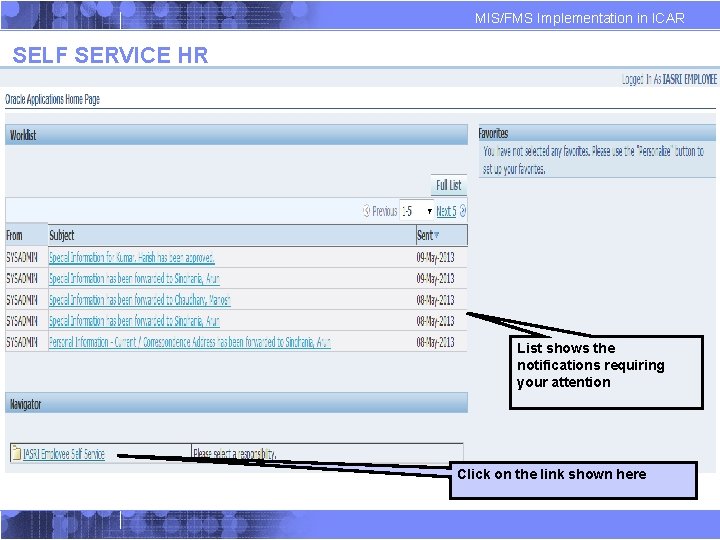Click Logged In As IASRI EMPLOYEE text
The height and width of the screenshot is (540, 720).
669,79
